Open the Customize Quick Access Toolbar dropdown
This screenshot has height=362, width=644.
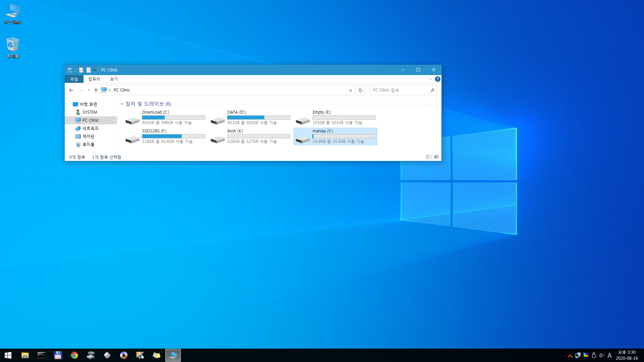(x=95, y=70)
